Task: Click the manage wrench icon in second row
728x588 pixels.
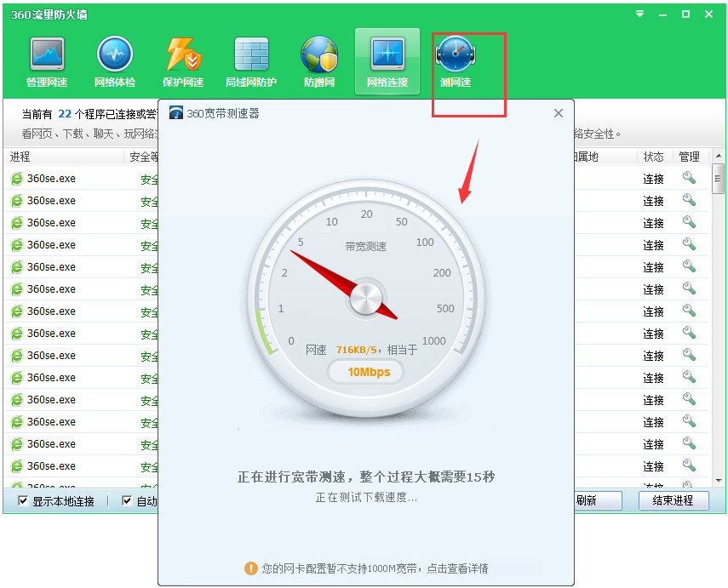Action: [x=689, y=200]
